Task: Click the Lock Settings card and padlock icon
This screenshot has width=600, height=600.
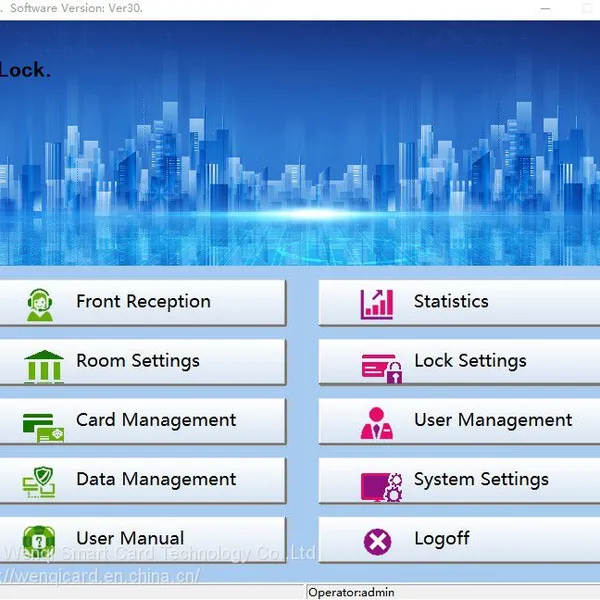Action: tap(382, 368)
